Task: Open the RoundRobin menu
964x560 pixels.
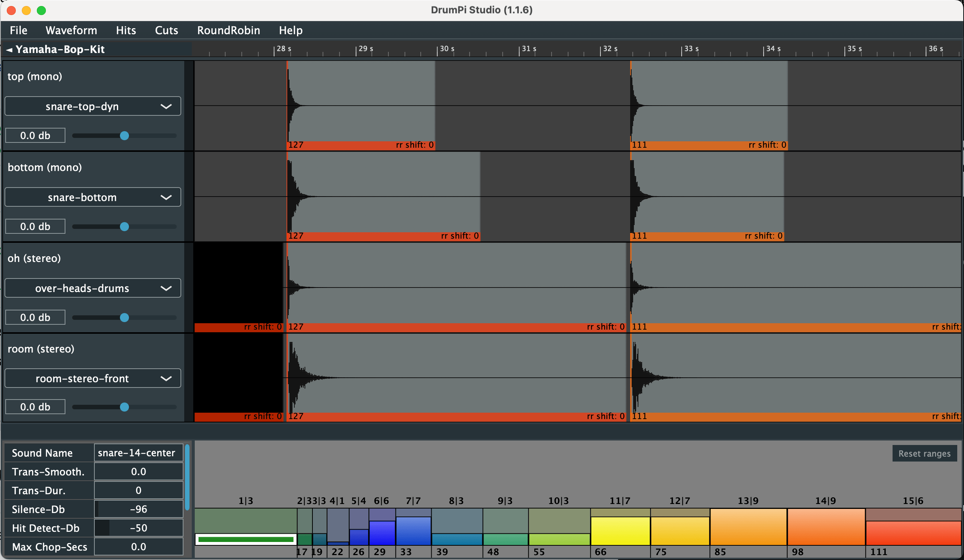Action: coord(228,30)
